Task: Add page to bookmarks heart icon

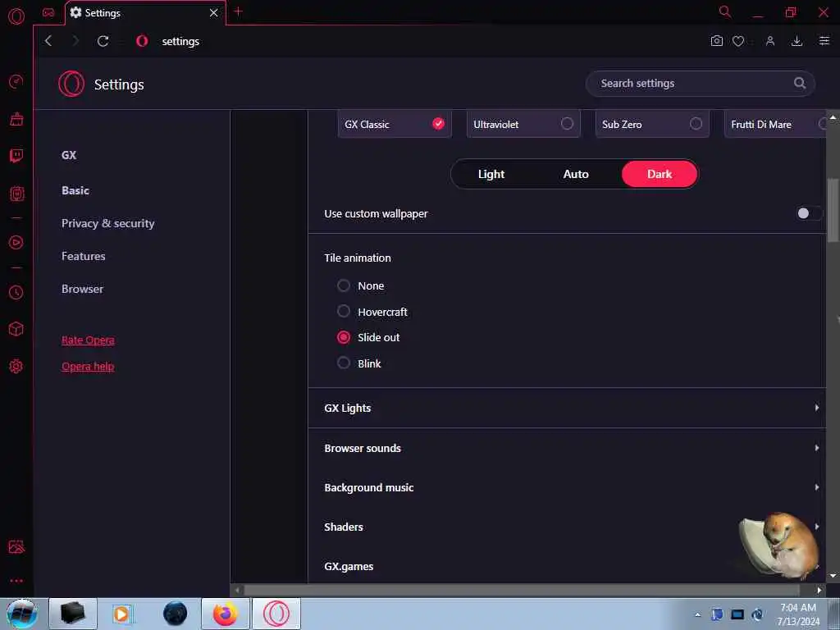Action: click(x=738, y=41)
